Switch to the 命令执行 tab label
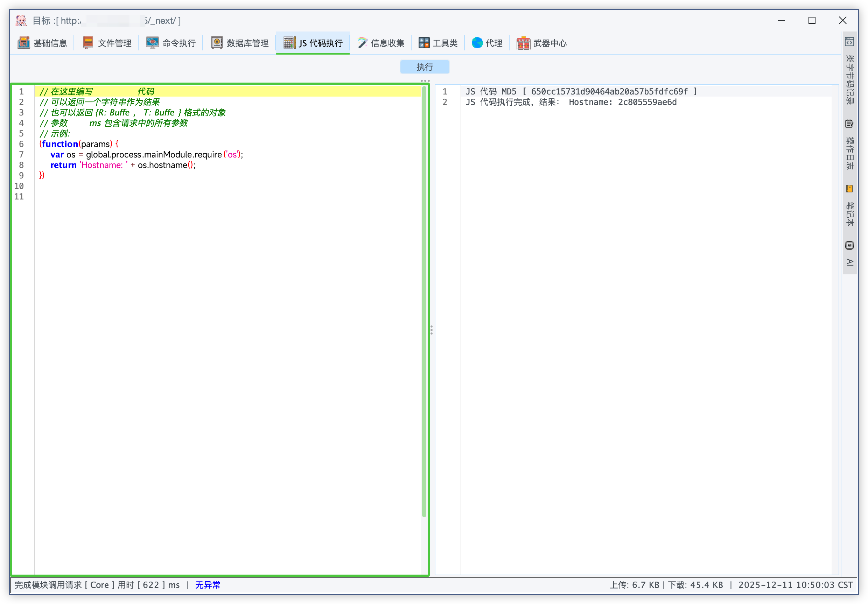This screenshot has height=604, width=868. point(179,43)
